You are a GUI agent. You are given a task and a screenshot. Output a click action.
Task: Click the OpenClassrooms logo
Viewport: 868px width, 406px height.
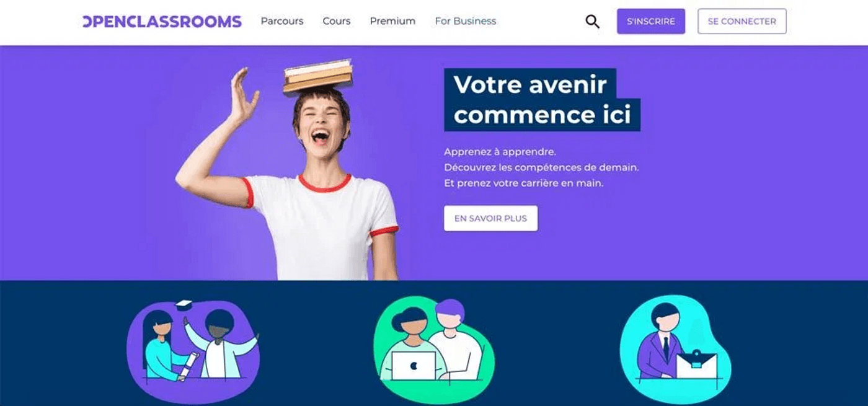tap(162, 22)
